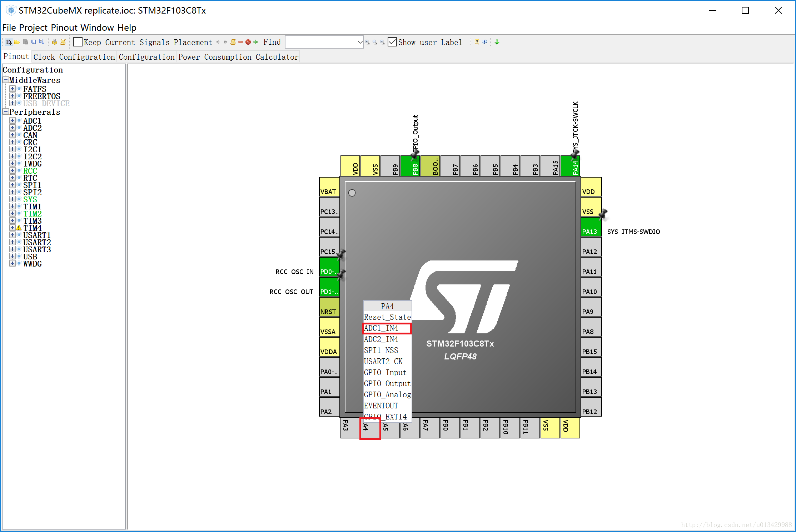
Task: Click olive NRST pin box
Action: click(x=329, y=307)
